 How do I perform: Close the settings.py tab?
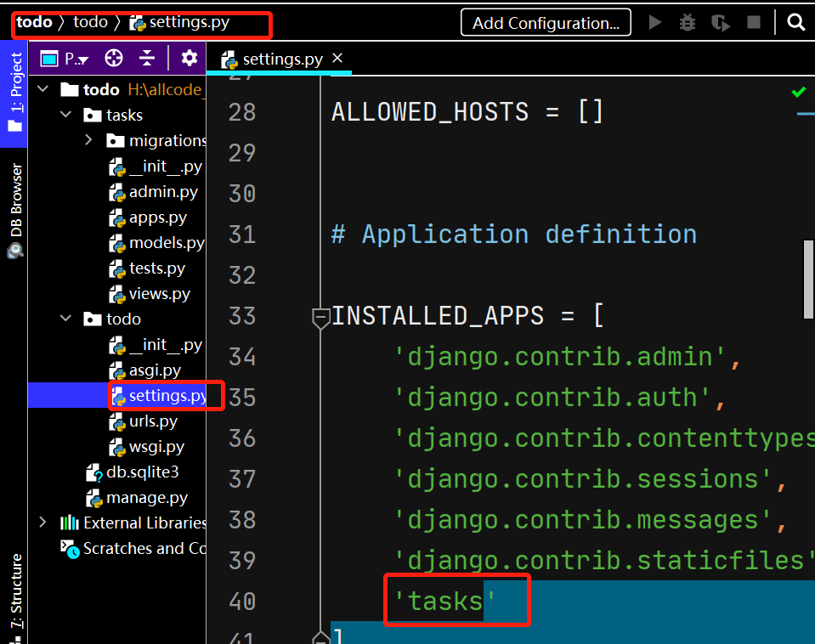click(337, 59)
